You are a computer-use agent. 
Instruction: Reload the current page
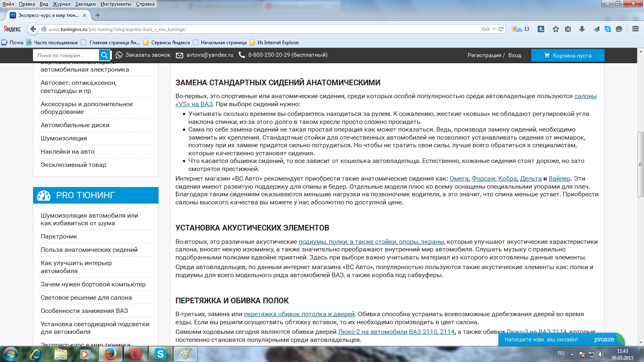tap(501, 29)
